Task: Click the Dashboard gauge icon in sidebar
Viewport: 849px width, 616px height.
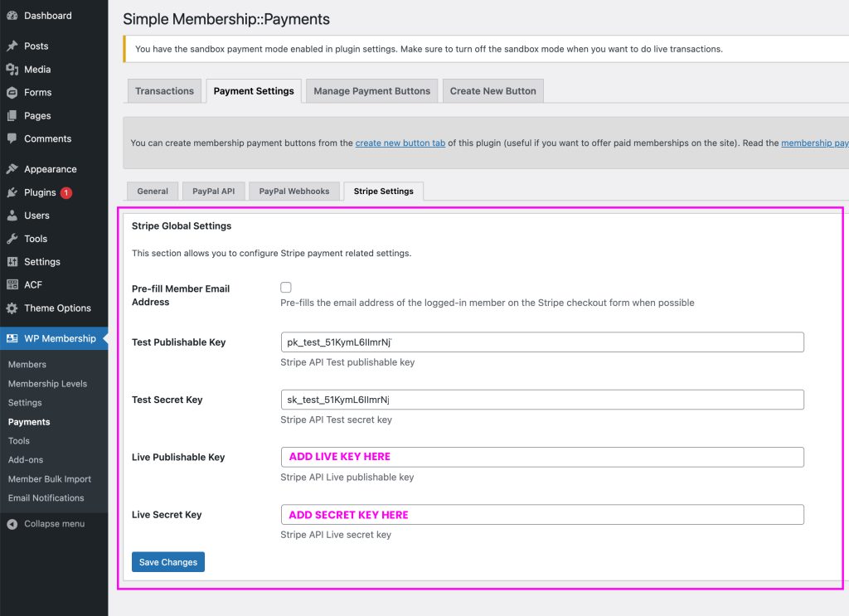Action: [12, 16]
